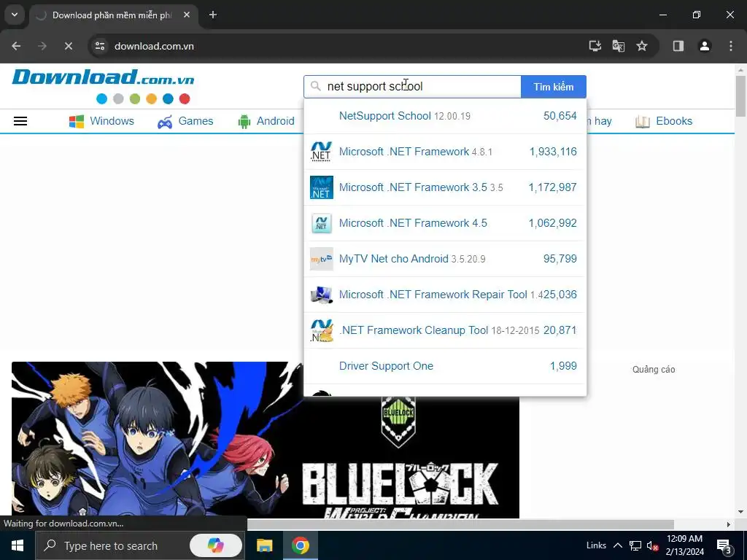
Task: Click the horizontal scrollbar thumb
Action: pyautogui.click(x=461, y=524)
